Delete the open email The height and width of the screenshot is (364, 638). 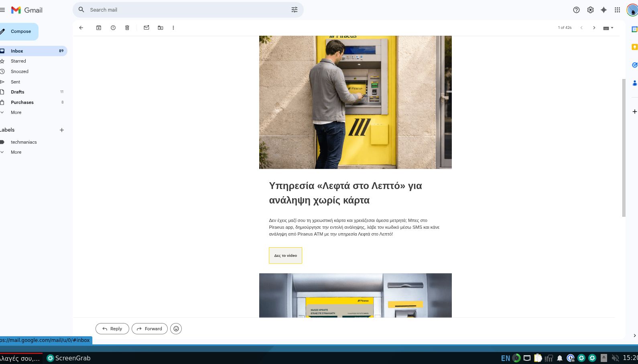tap(127, 28)
